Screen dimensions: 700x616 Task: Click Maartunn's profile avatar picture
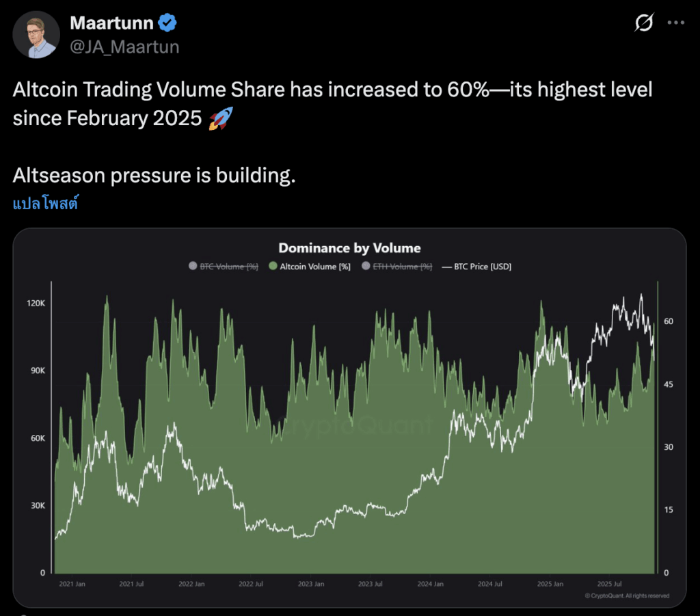[36, 35]
